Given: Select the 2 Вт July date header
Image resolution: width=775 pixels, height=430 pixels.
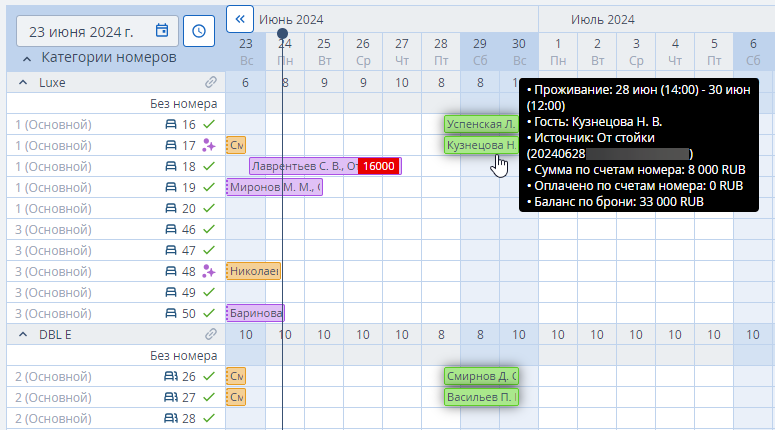Looking at the screenshot, I should [597, 52].
